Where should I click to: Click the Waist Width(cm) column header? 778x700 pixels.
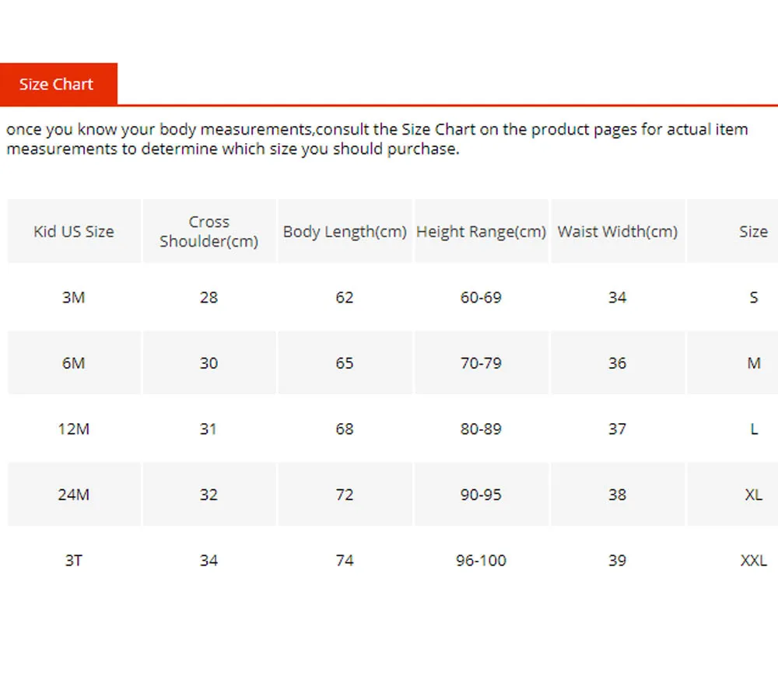617,232
